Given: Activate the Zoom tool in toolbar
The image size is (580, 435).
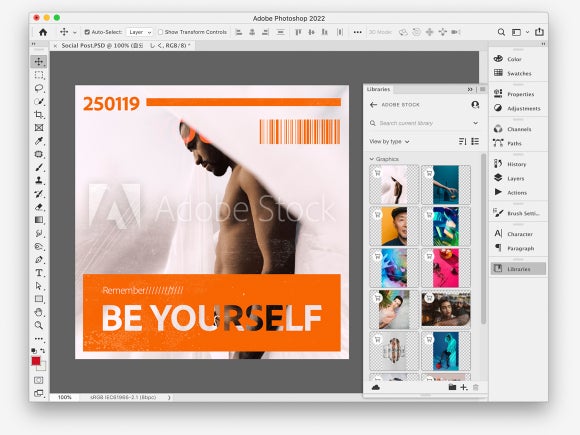Looking at the screenshot, I should tap(39, 325).
